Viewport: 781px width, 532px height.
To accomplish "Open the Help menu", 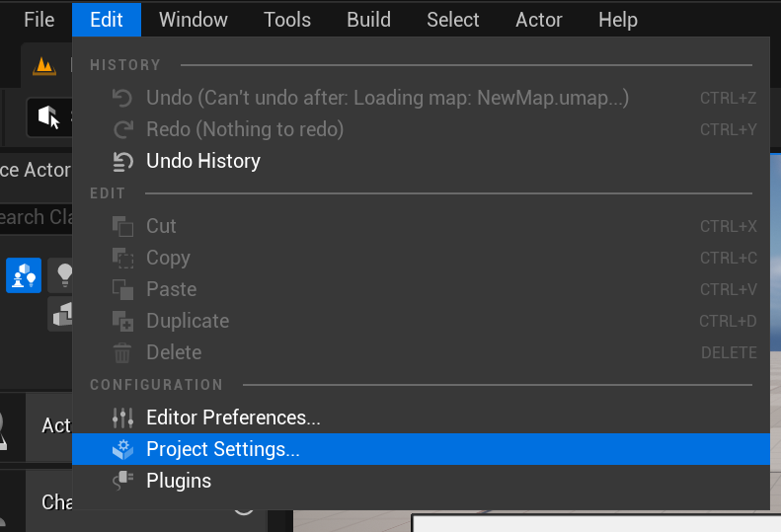I will click(618, 20).
